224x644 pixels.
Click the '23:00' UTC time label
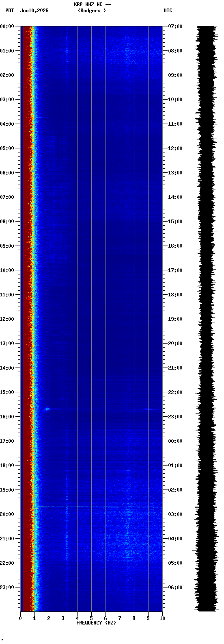click(175, 417)
